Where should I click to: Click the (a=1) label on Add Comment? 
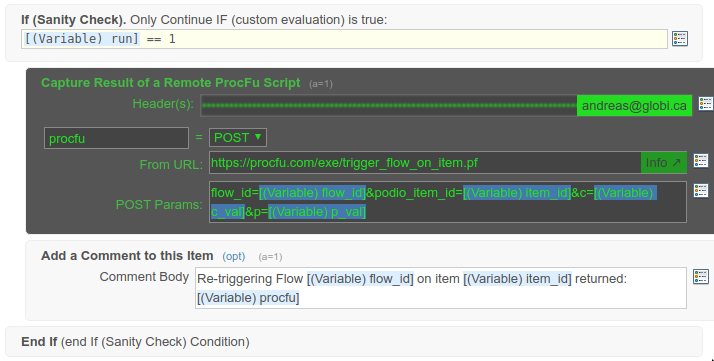coord(270,257)
